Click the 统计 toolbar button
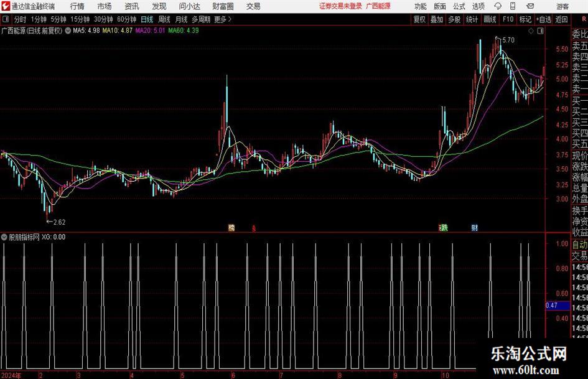The width and height of the screenshot is (588, 379). pyautogui.click(x=472, y=19)
